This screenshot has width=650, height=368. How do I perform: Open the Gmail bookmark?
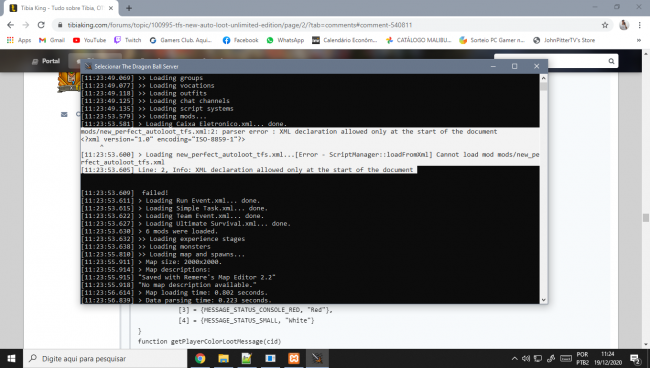52,40
